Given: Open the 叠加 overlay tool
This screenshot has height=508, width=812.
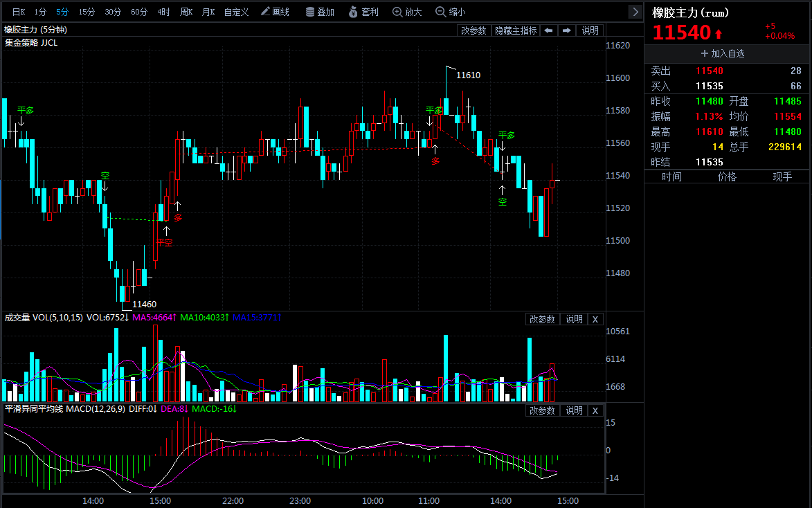Looking at the screenshot, I should point(320,11).
